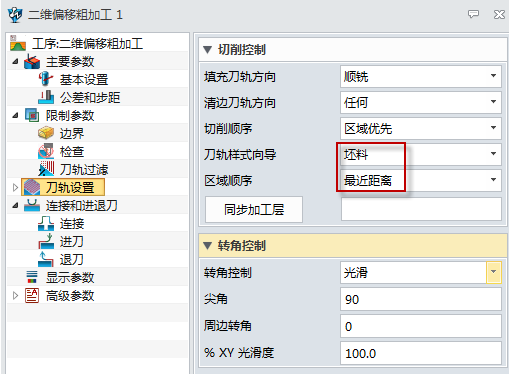509x374 pixels.
Task: Click the 切削控制 section title
Action: tap(242, 50)
